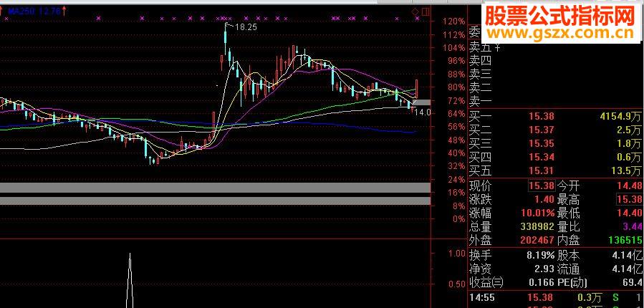This screenshot has height=308, width=644.
Task: Click the 量比 value 3.44
Action: 633,226
